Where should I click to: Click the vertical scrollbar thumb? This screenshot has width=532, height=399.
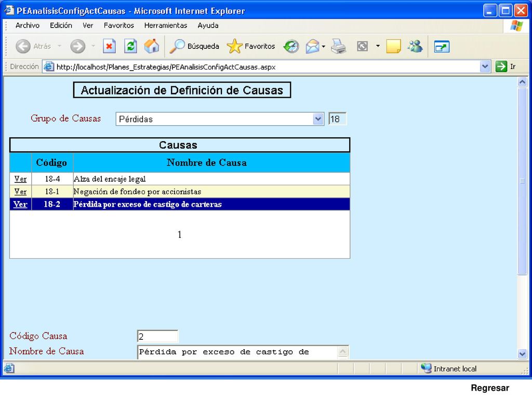click(522, 181)
